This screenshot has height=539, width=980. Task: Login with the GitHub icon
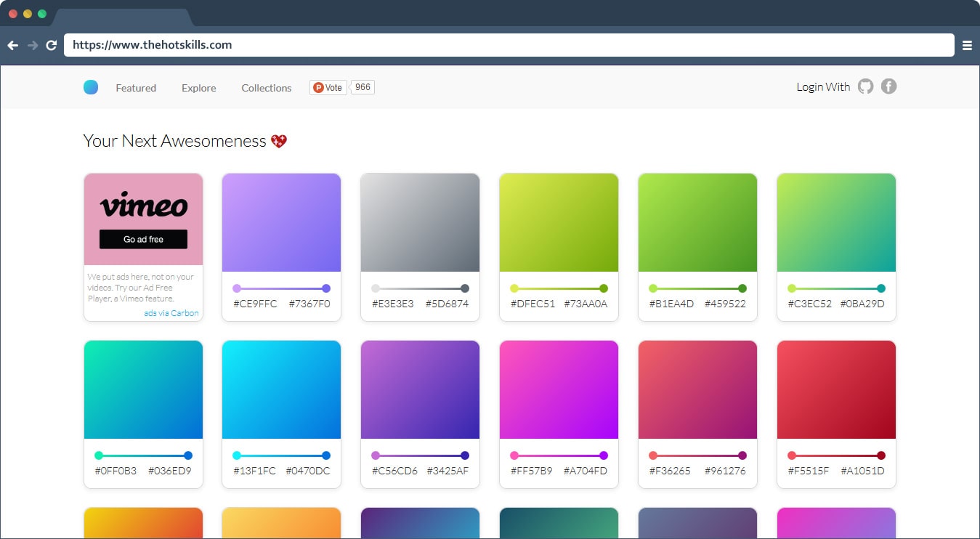(865, 86)
